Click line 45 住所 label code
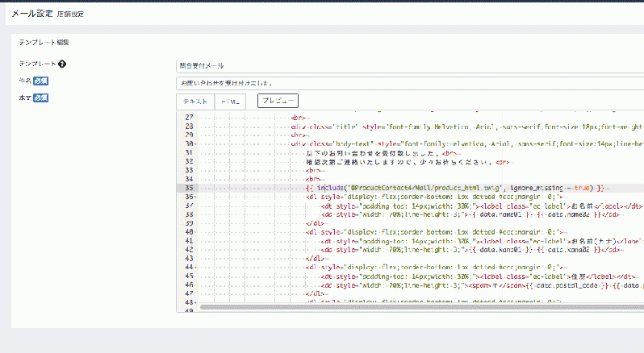Image resolution: width=644 pixels, height=353 pixels. [479, 276]
